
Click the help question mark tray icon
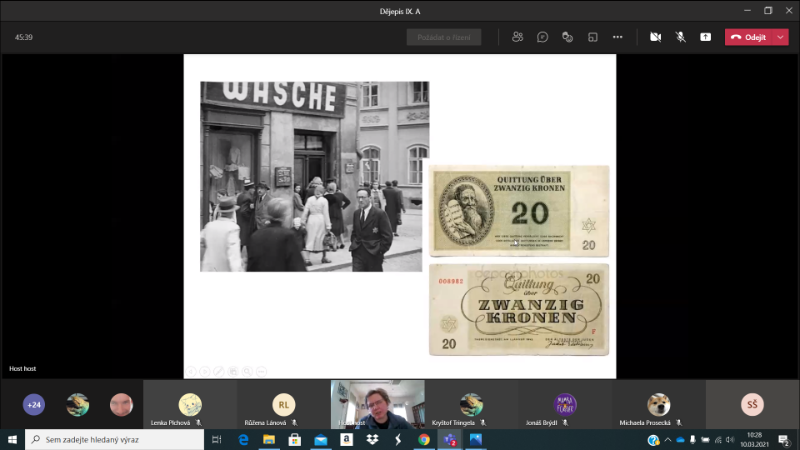pyautogui.click(x=653, y=440)
